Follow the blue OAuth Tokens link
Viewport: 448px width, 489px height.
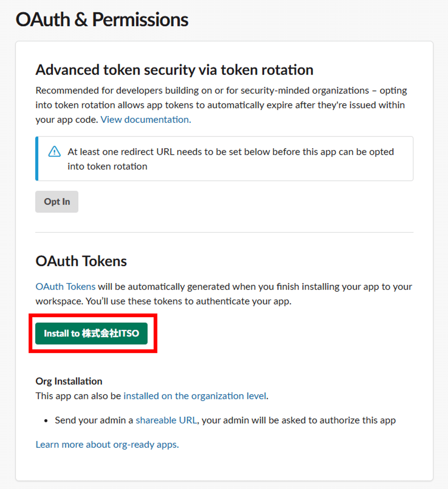tap(65, 286)
